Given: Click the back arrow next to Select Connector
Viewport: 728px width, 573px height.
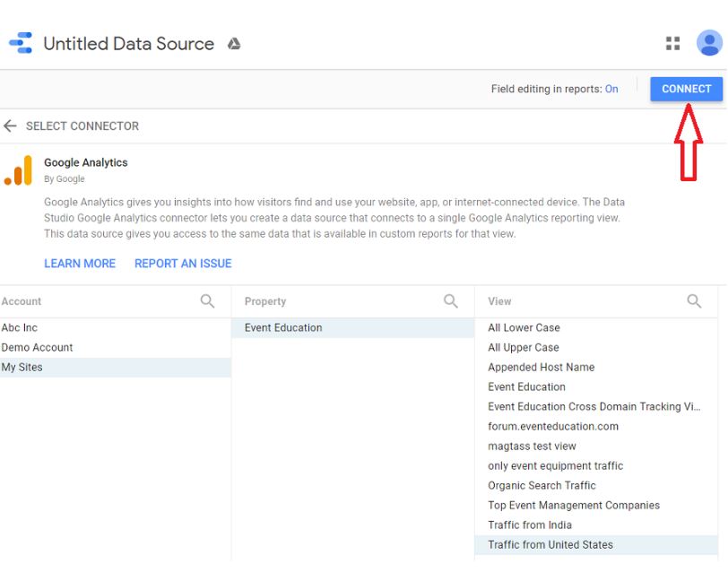Looking at the screenshot, I should (x=10, y=126).
